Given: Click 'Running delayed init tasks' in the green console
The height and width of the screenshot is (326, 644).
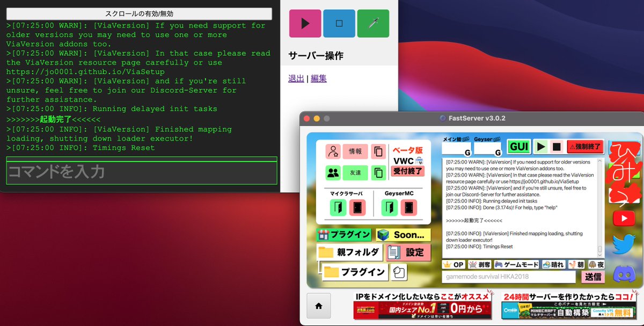Looking at the screenshot, I should coord(155,109).
